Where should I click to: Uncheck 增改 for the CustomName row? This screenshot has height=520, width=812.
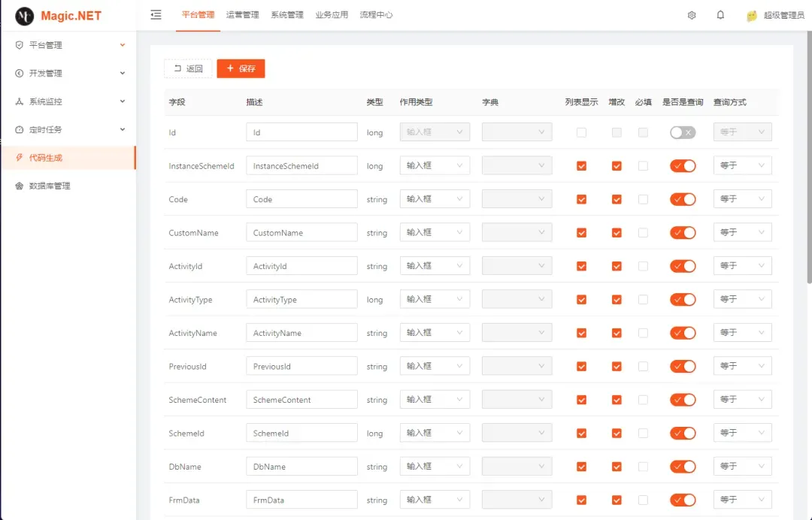coord(617,233)
